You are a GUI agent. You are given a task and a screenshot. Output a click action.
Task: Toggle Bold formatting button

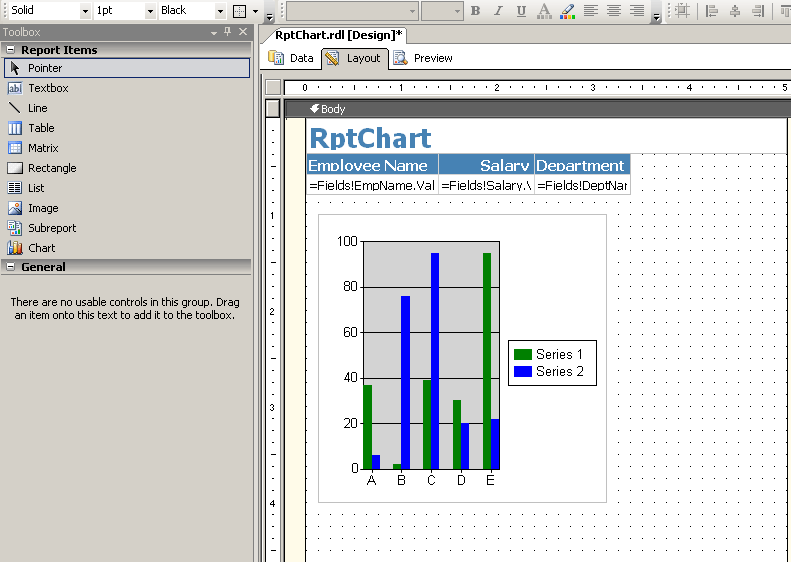[x=475, y=11]
